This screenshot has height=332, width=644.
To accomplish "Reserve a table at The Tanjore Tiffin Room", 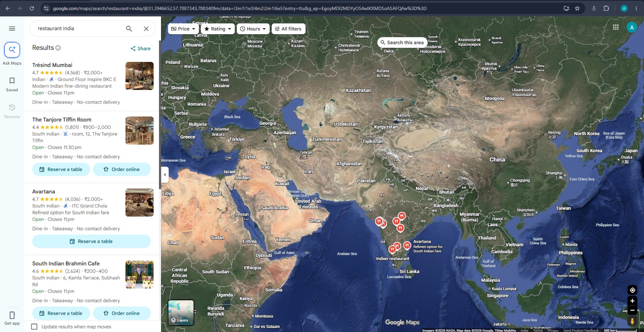I will point(61,170).
